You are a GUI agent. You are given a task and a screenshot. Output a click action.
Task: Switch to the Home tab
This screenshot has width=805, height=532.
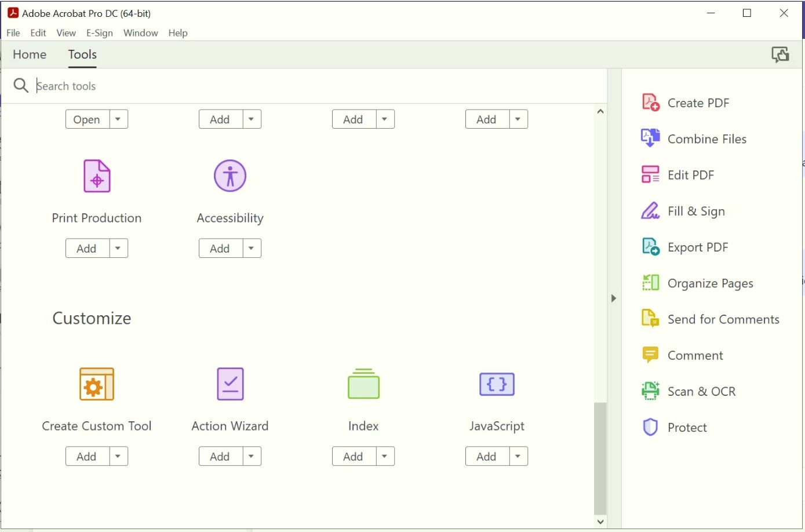tap(30, 54)
